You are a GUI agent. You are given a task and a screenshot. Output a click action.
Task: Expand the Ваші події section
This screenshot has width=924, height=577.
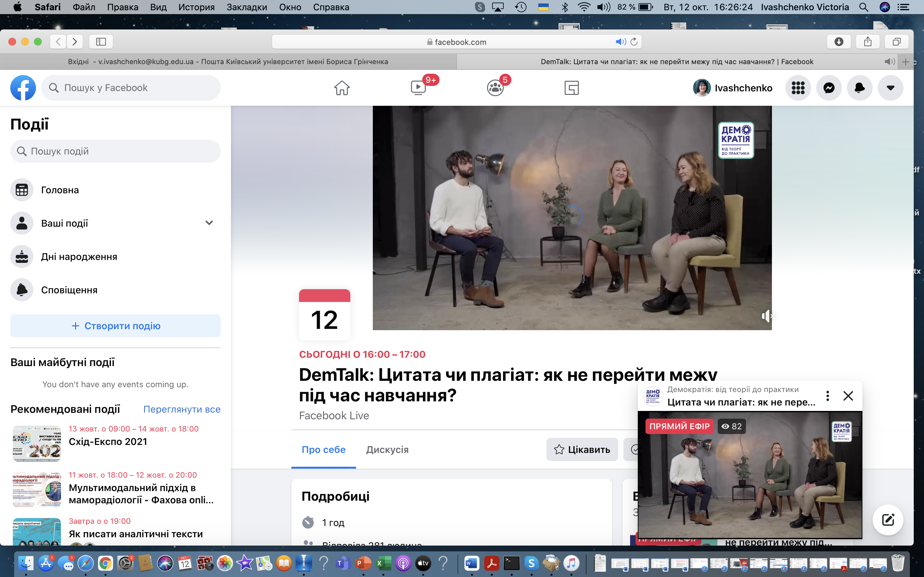[x=209, y=223]
